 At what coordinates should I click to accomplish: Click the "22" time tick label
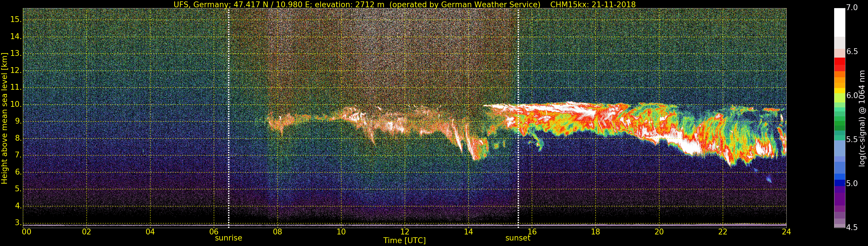coord(723,232)
